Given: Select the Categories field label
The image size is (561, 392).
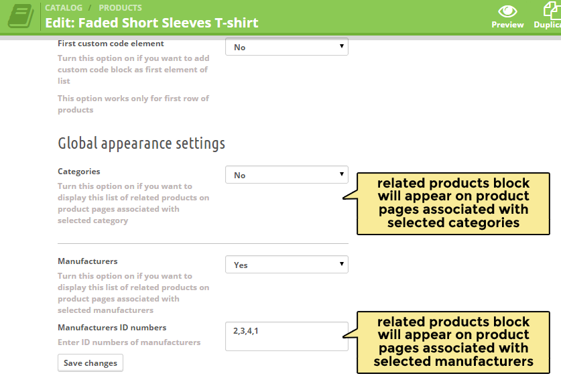Looking at the screenshot, I should tap(79, 172).
